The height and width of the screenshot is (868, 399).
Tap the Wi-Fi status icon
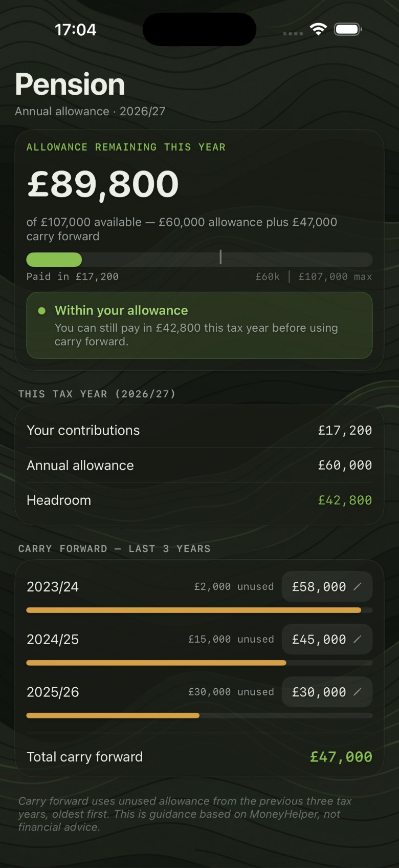318,29
